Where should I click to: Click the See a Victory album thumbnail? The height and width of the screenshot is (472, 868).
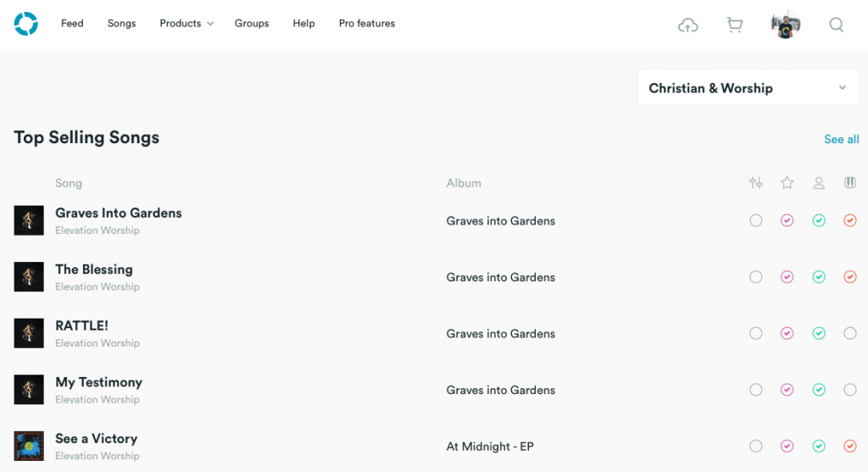click(29, 446)
